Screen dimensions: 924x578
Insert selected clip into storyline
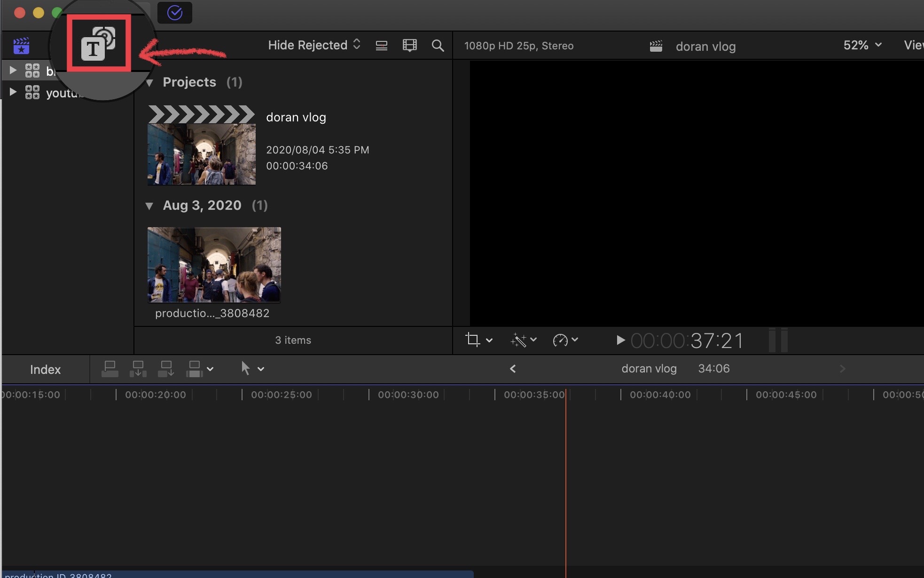click(138, 369)
